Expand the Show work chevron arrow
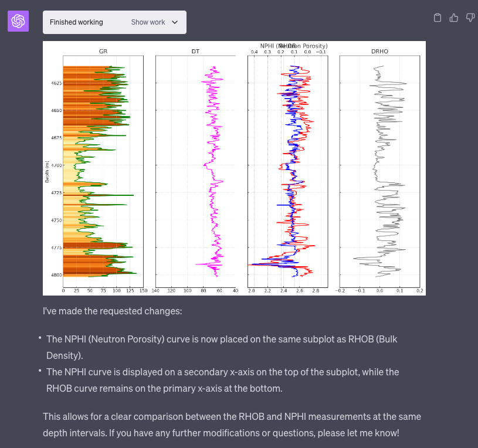Screen dimensions: 478x448 pos(175,22)
